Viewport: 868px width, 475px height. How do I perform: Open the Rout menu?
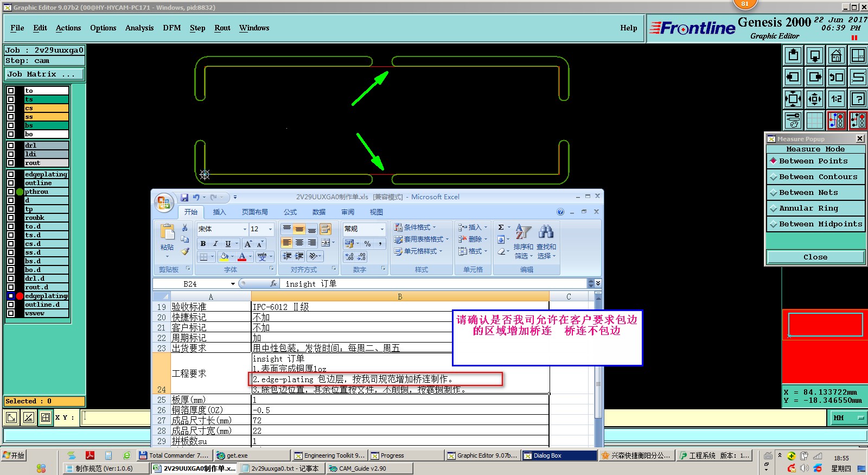tap(222, 28)
